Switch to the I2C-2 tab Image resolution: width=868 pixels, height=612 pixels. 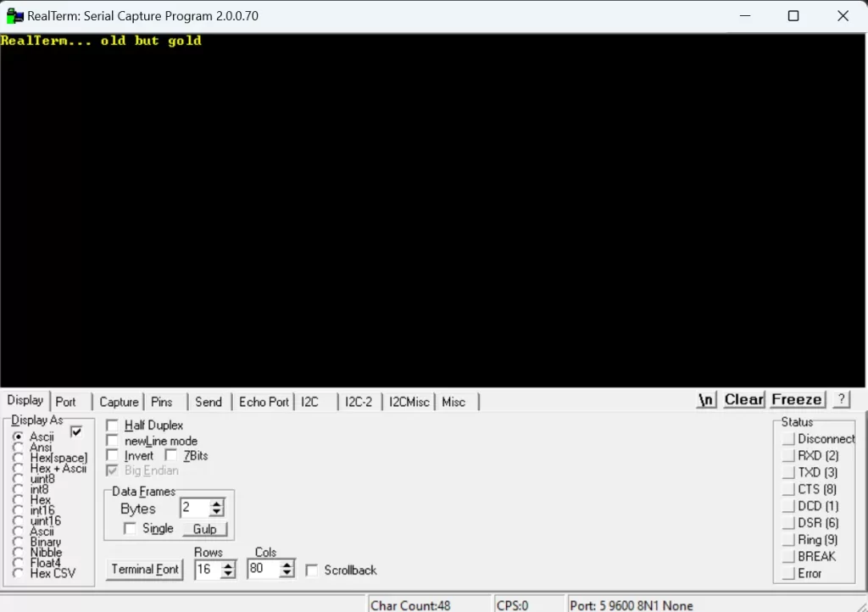359,402
